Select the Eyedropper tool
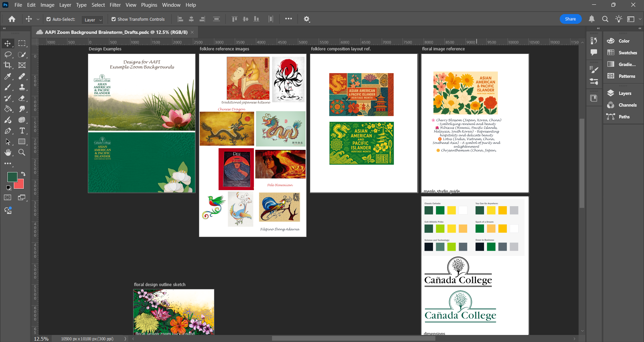 [7, 76]
